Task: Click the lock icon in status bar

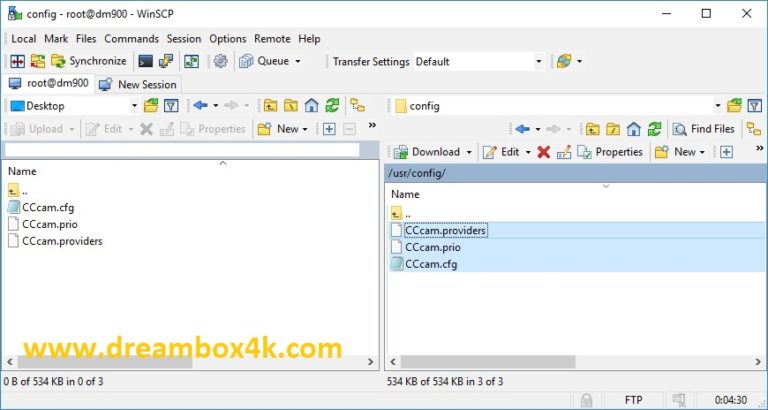Action: tap(586, 400)
